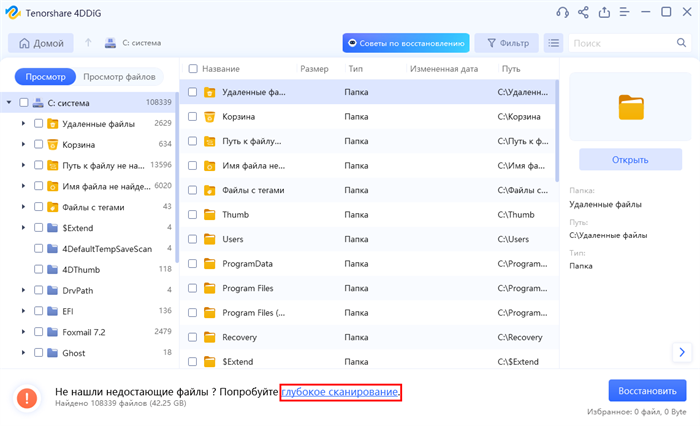Sort by Размер column header
Viewport: 700px width, 426px height.
pos(314,69)
